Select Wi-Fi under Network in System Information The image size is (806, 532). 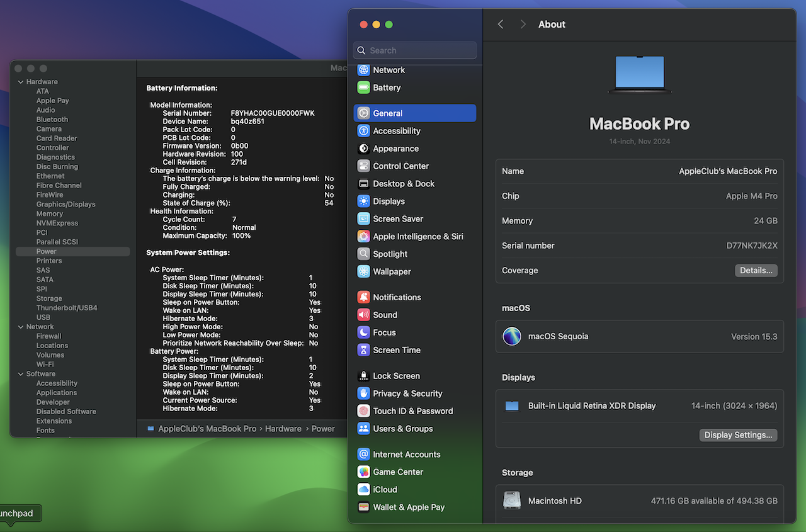pos(45,365)
